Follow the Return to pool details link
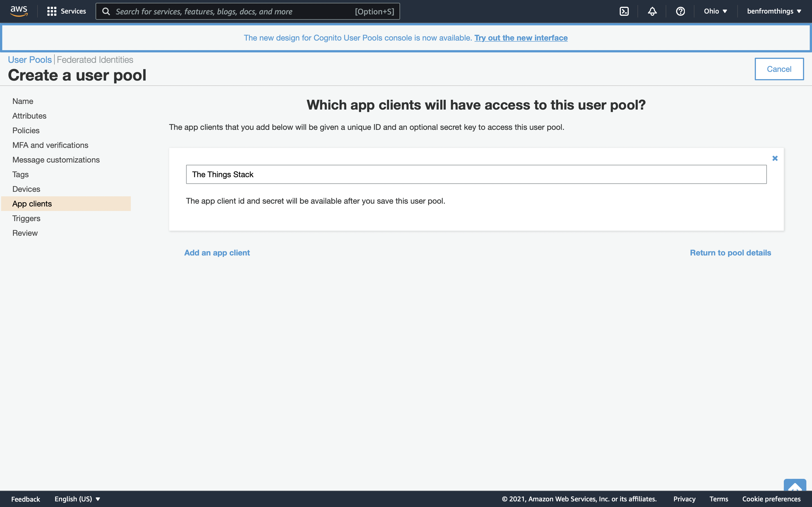The height and width of the screenshot is (507, 812). pos(730,252)
